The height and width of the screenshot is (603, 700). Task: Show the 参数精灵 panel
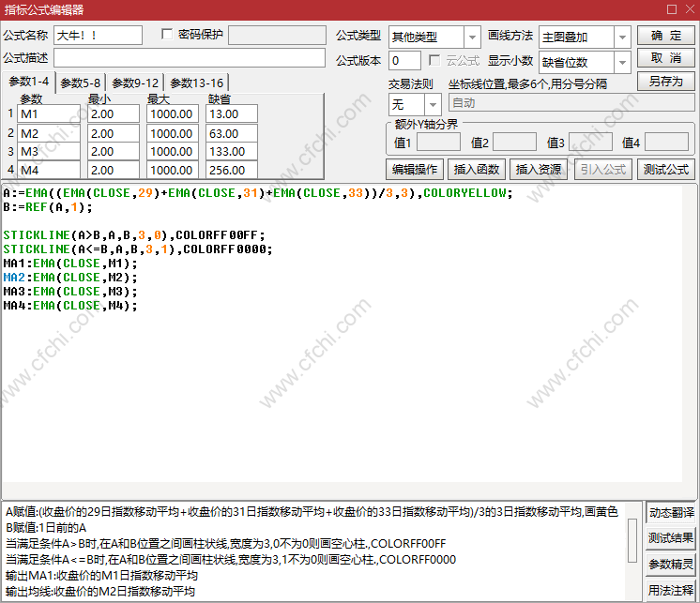671,564
